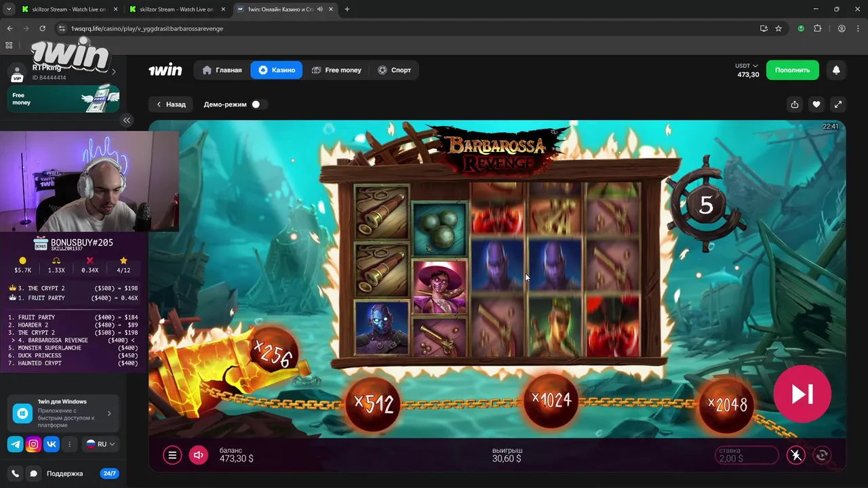
Task: Install app icon in address bar
Action: click(764, 28)
